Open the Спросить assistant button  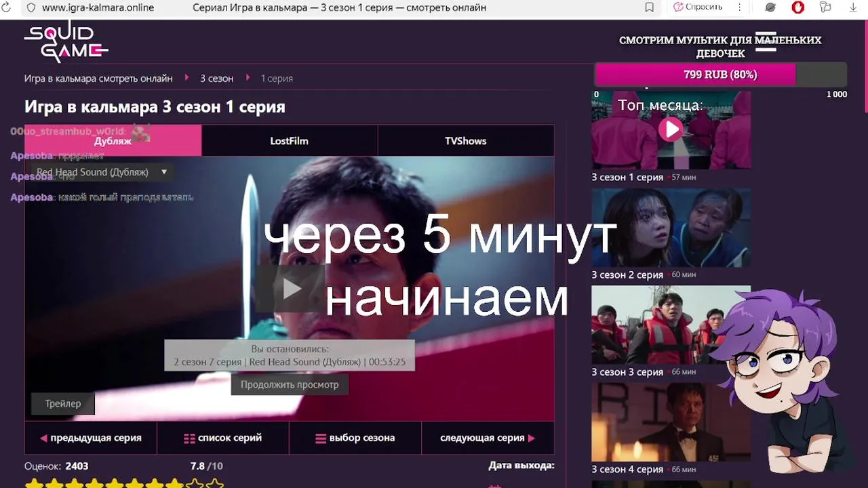point(698,7)
